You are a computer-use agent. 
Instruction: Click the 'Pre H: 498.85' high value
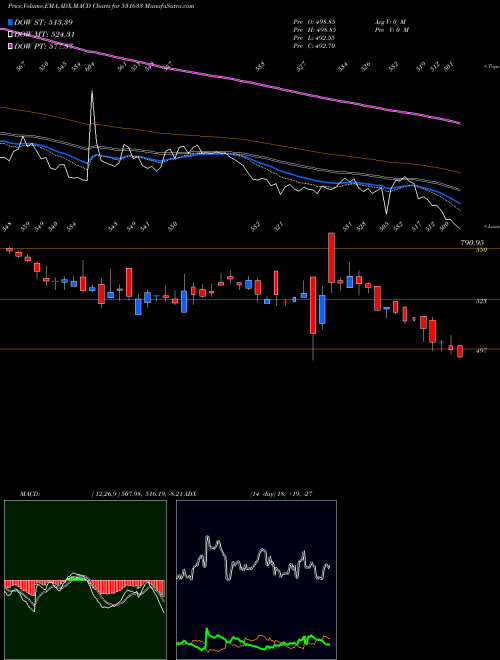tap(314, 30)
